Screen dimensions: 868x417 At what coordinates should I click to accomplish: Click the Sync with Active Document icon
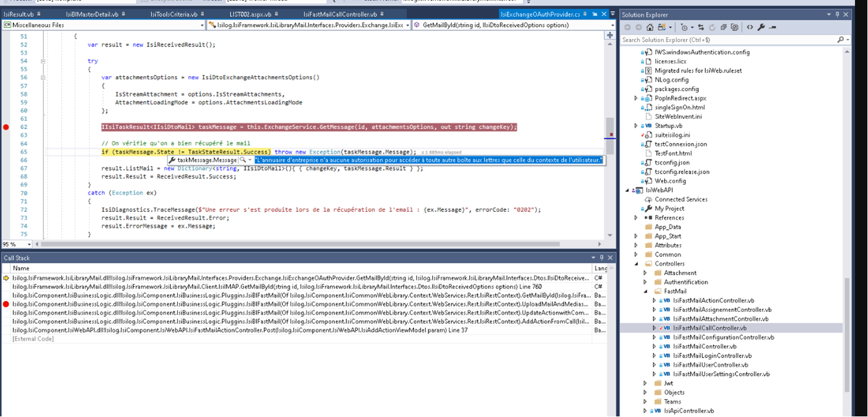(700, 27)
